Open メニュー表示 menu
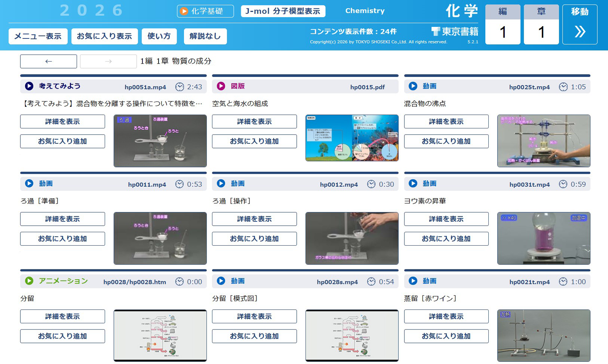The height and width of the screenshot is (364, 608). (x=38, y=36)
